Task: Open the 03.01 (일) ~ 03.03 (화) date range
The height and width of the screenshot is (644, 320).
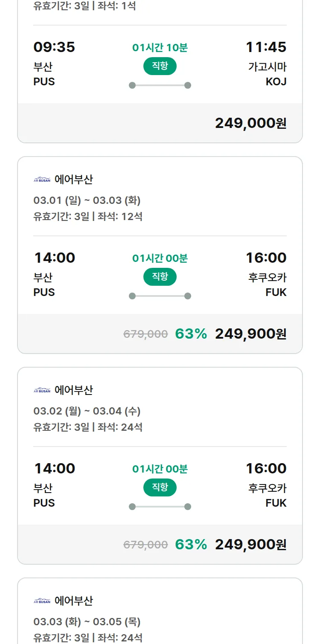Action: pyautogui.click(x=87, y=200)
